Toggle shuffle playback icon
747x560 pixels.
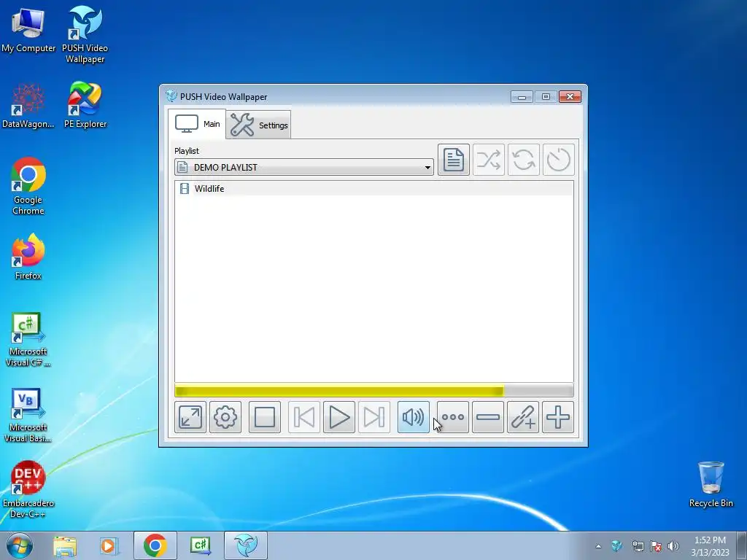pos(488,160)
